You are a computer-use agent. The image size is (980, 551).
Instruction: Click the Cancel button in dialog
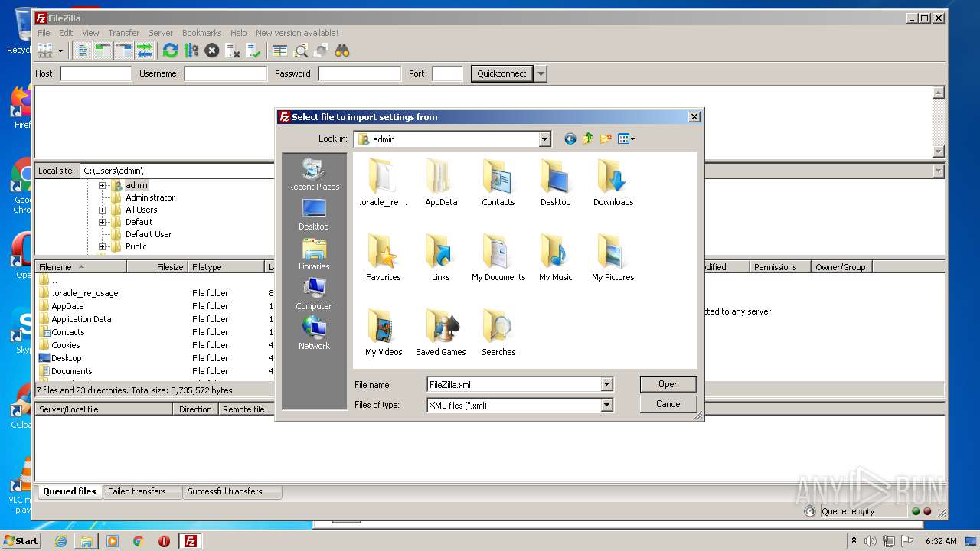coord(668,404)
